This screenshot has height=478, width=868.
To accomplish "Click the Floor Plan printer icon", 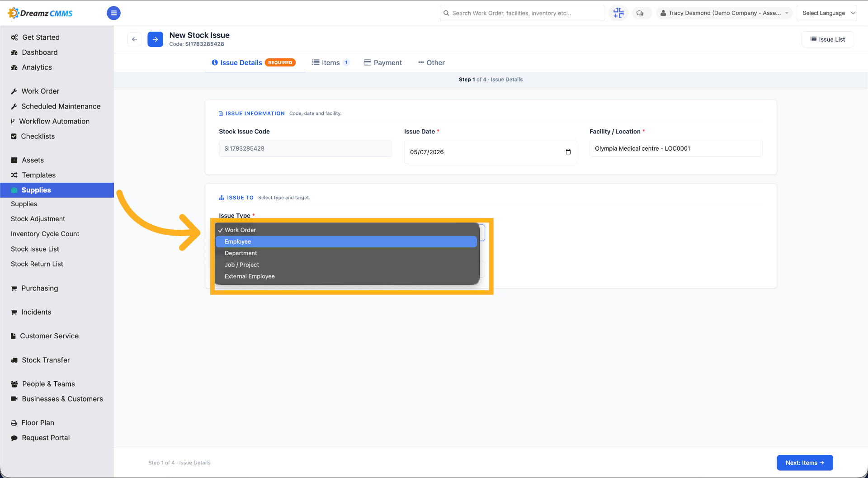I will (x=14, y=423).
